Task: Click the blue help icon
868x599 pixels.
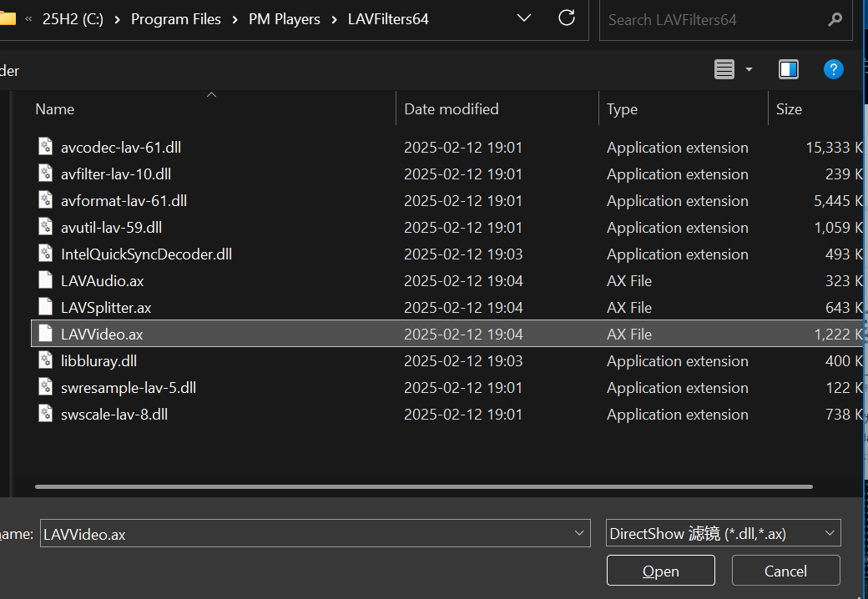Action: point(833,70)
